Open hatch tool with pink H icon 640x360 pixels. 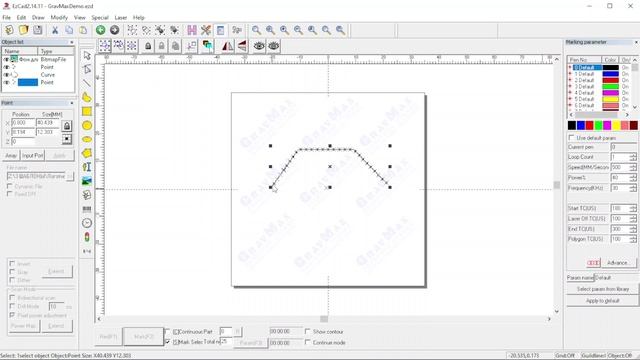pos(192,30)
